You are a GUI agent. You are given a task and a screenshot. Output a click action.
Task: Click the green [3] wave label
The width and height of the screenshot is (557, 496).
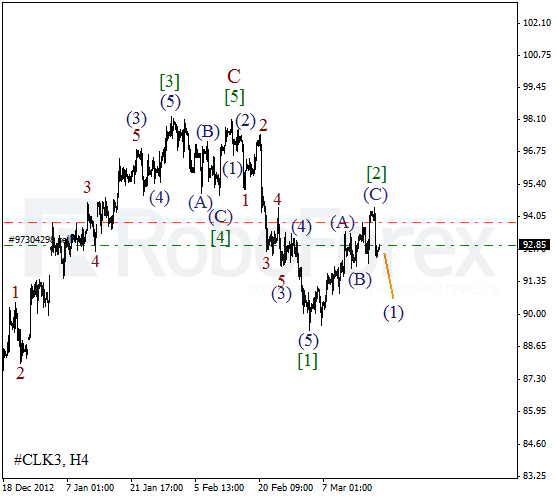(x=169, y=82)
